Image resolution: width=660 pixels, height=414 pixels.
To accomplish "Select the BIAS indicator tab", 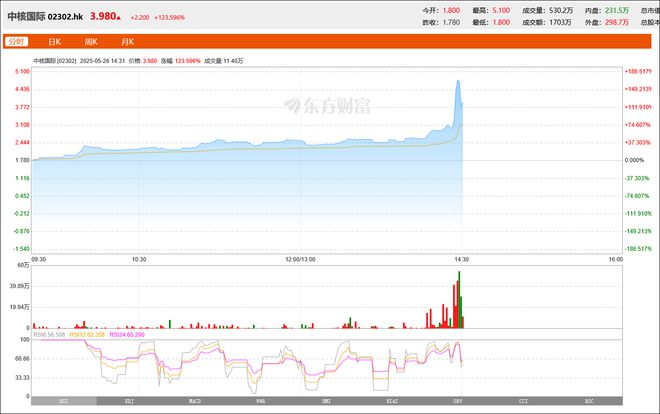I will [392, 401].
